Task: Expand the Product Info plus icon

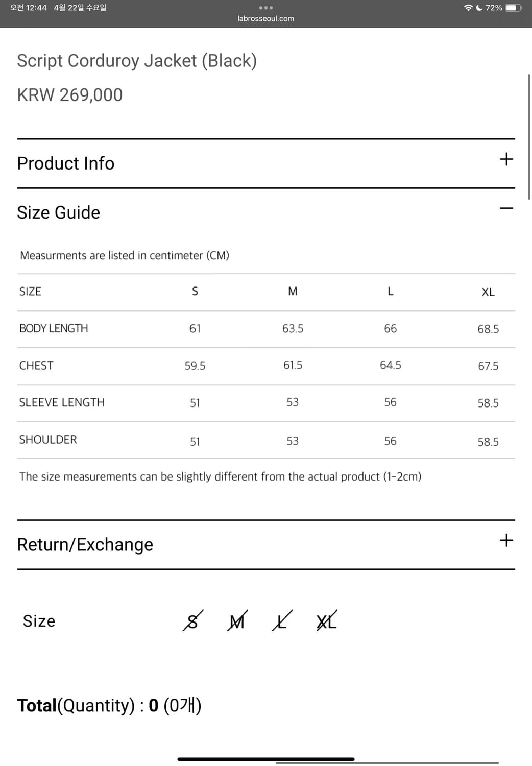Action: (506, 159)
